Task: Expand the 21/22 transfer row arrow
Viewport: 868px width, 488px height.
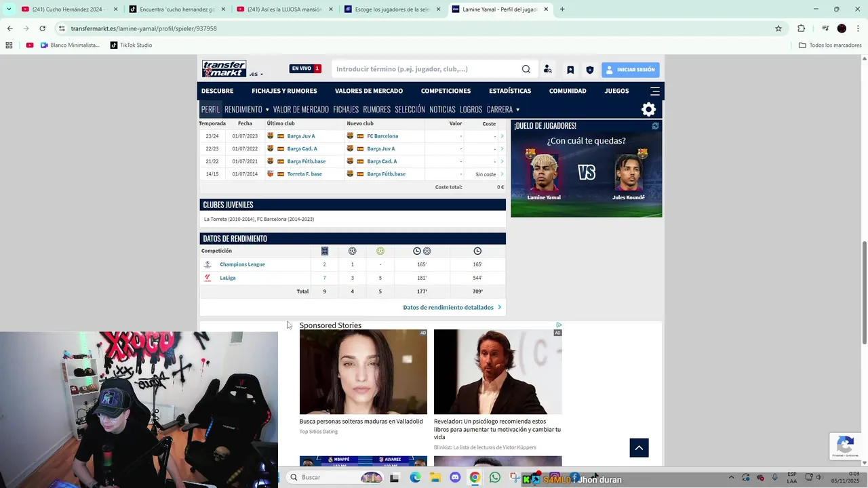Action: pos(502,161)
